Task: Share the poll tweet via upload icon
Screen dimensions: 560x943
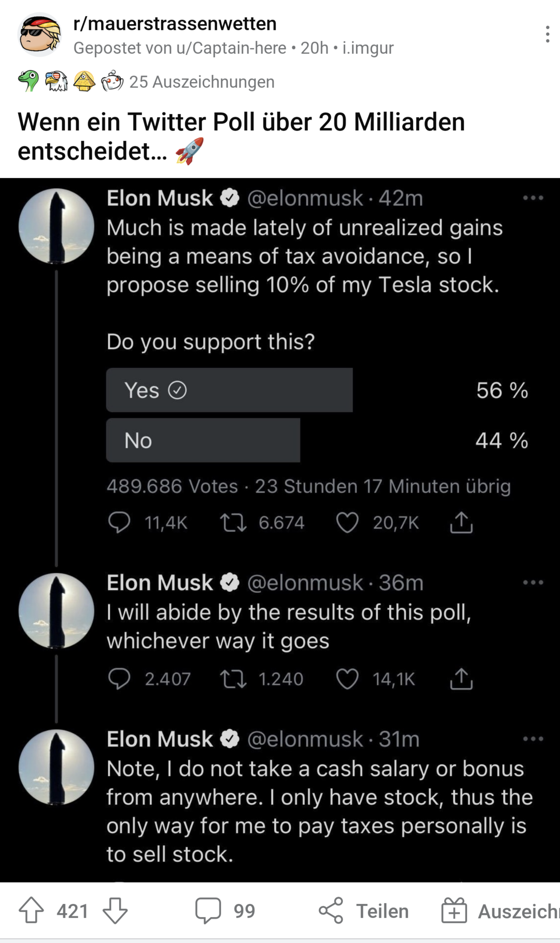Action: [461, 522]
